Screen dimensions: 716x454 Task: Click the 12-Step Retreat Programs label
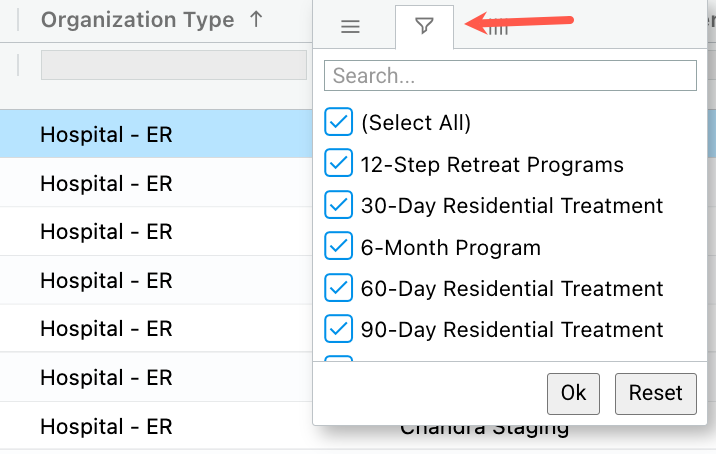tap(492, 165)
